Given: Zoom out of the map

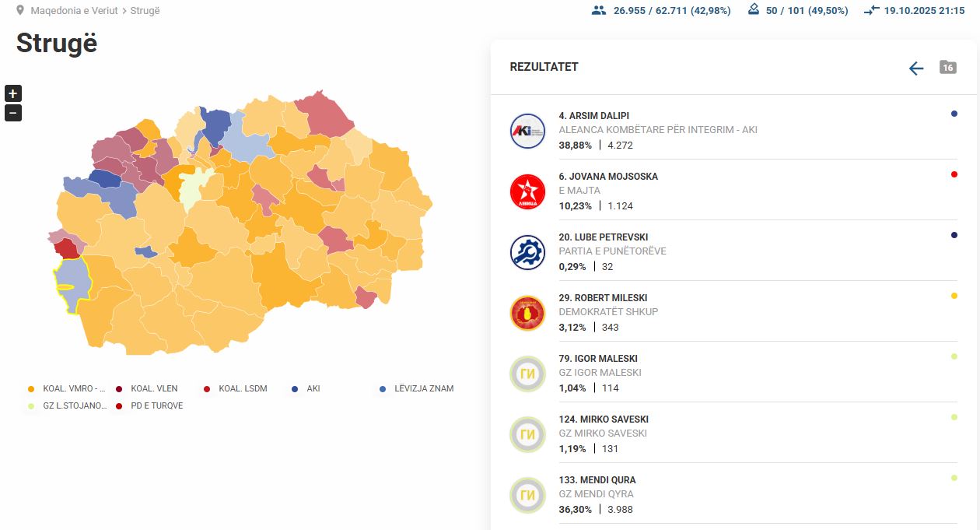Looking at the screenshot, I should (13, 113).
